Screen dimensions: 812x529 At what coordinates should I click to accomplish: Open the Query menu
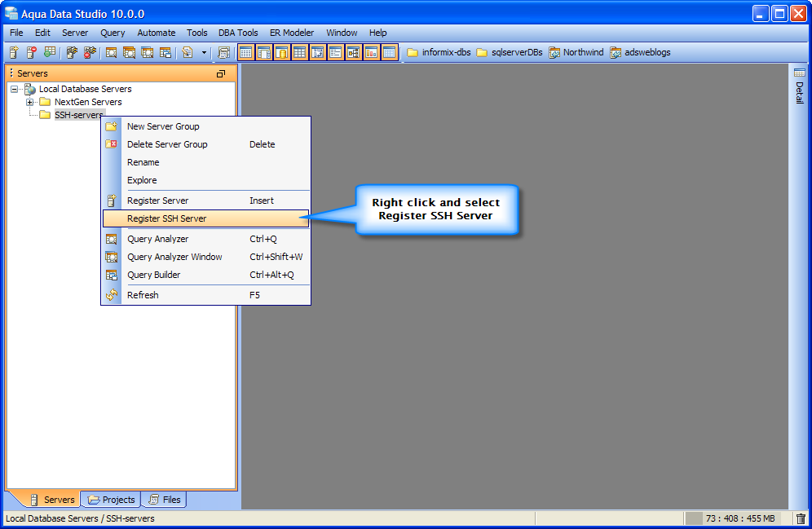tap(113, 33)
